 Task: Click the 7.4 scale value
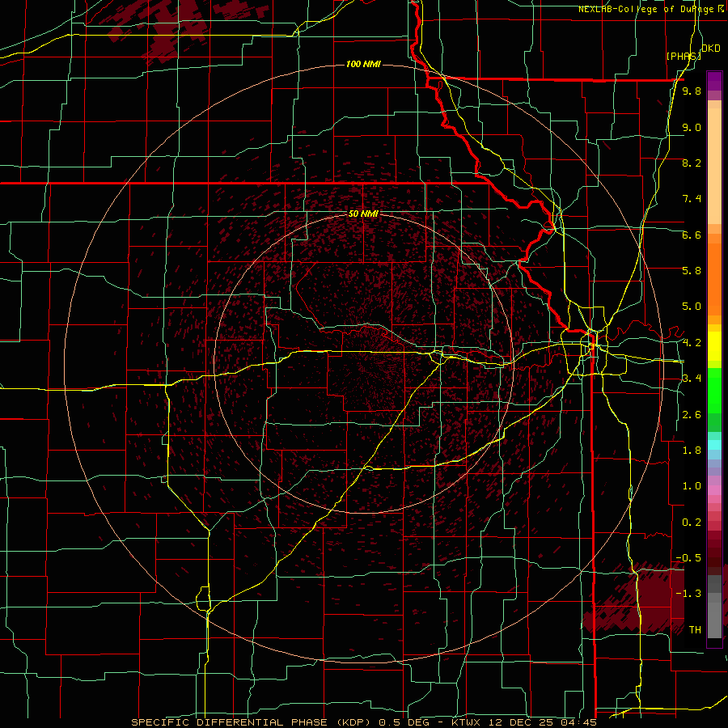click(x=692, y=199)
